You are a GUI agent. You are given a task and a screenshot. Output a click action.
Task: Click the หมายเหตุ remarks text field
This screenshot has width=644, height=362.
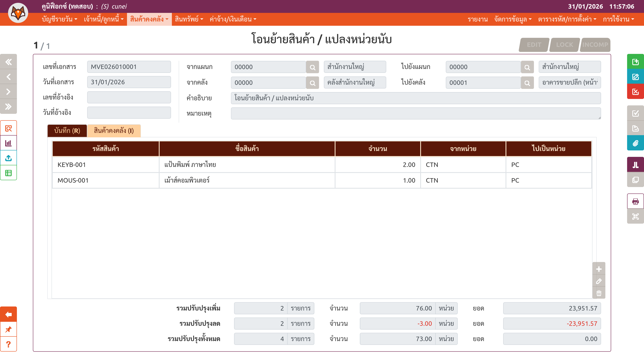[416, 113]
